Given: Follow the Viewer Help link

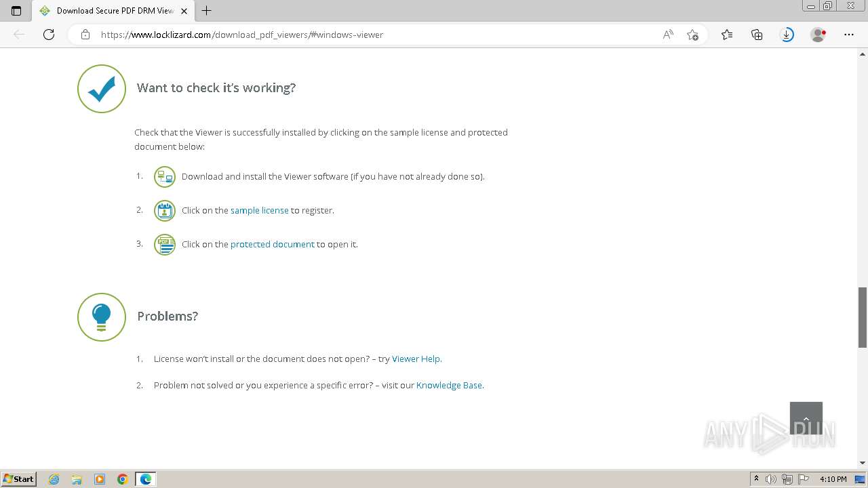Looking at the screenshot, I should point(416,359).
